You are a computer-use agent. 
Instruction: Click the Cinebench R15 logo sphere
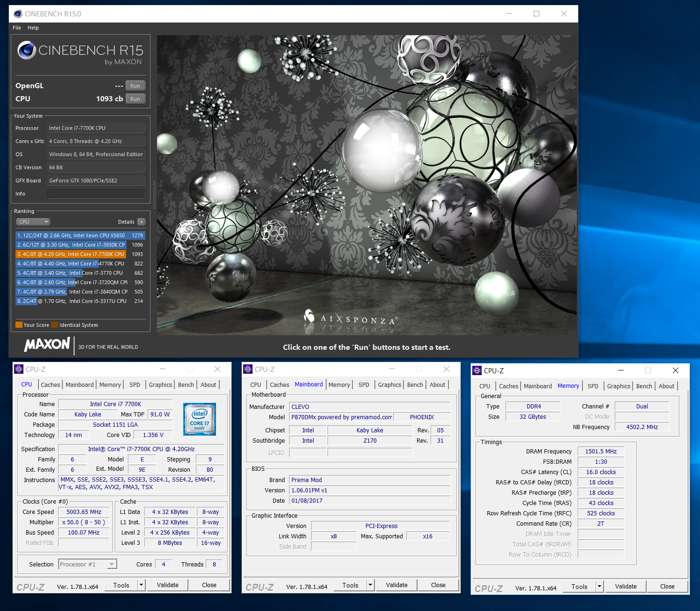point(27,50)
